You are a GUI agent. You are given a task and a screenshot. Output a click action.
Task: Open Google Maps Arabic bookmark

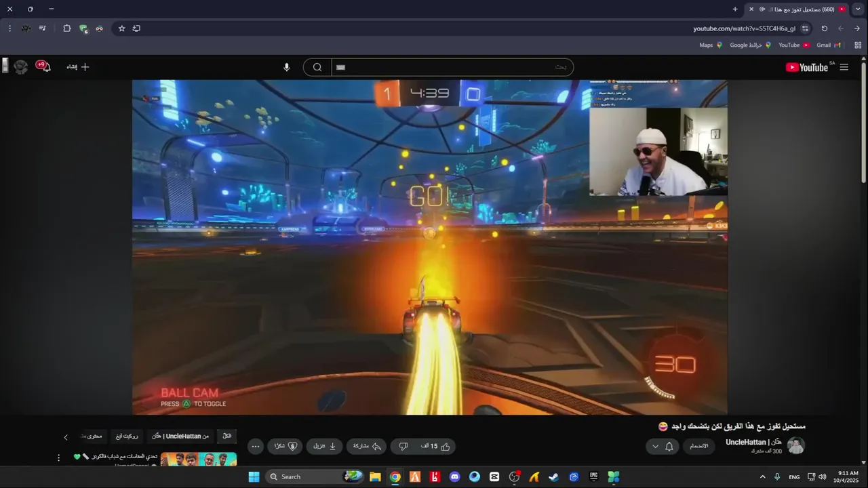[x=750, y=45]
